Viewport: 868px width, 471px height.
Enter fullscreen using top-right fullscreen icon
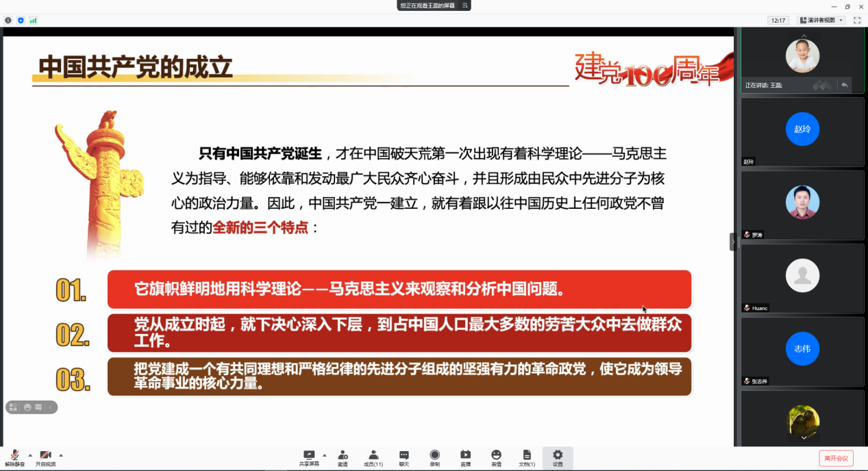(856, 21)
